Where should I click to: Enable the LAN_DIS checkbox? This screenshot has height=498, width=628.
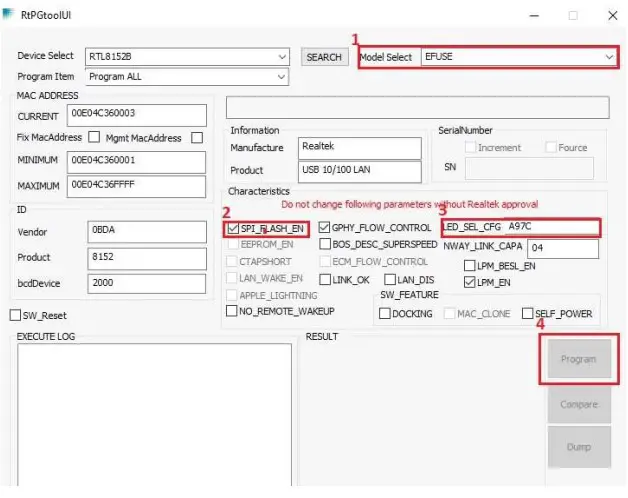point(390,279)
